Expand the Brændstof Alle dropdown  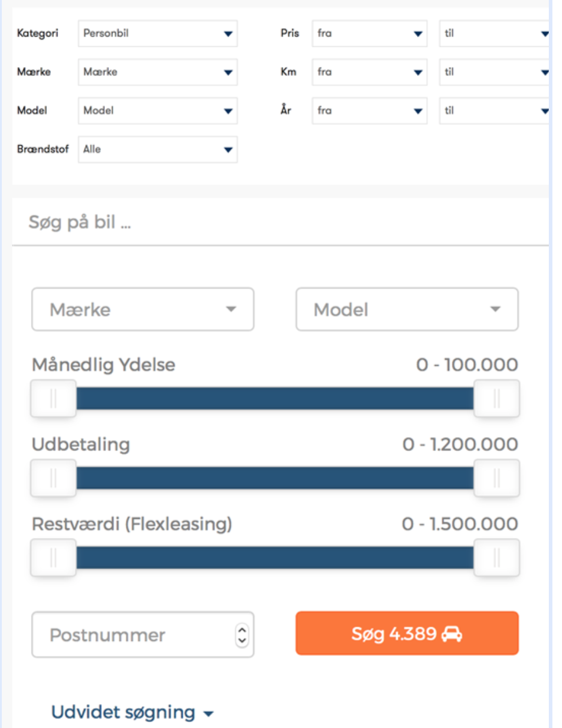[x=158, y=149]
